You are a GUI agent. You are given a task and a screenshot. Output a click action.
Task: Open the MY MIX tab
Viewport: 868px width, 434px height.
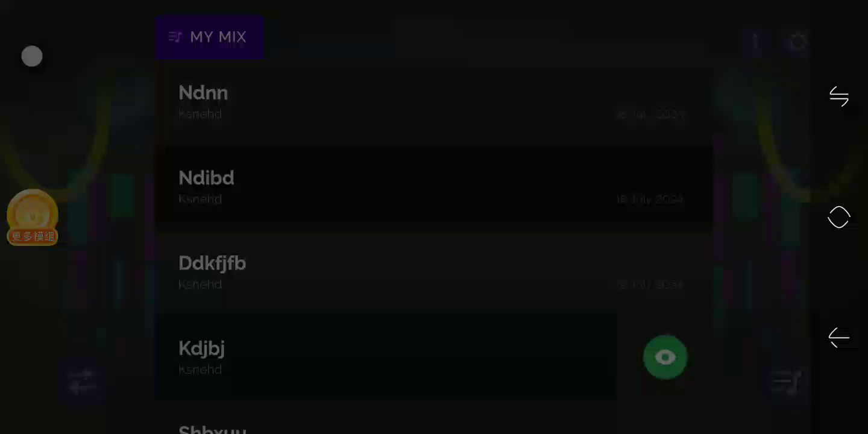coord(209,37)
